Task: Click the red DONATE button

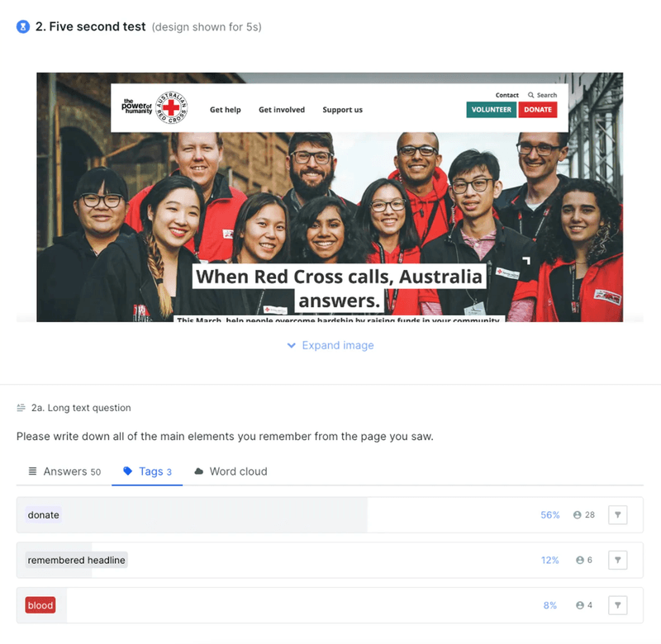Action: [x=538, y=110]
